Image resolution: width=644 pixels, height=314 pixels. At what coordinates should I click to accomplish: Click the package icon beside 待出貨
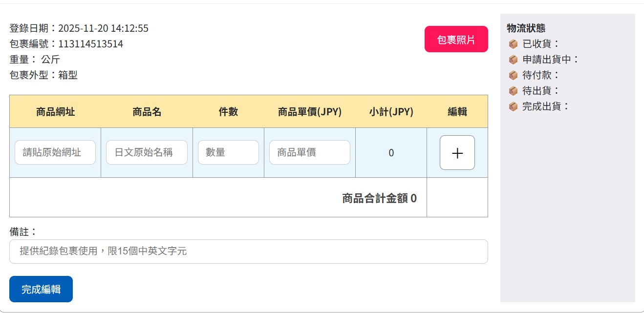pos(513,91)
